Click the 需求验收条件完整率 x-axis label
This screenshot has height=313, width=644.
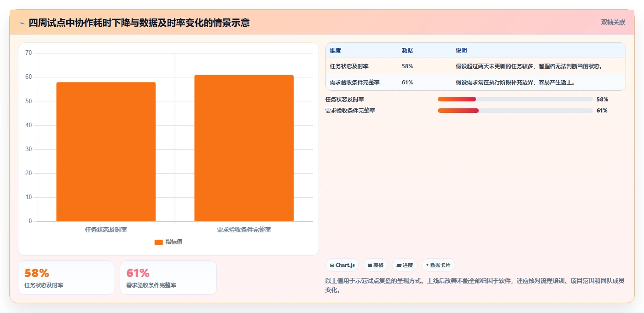coord(244,230)
